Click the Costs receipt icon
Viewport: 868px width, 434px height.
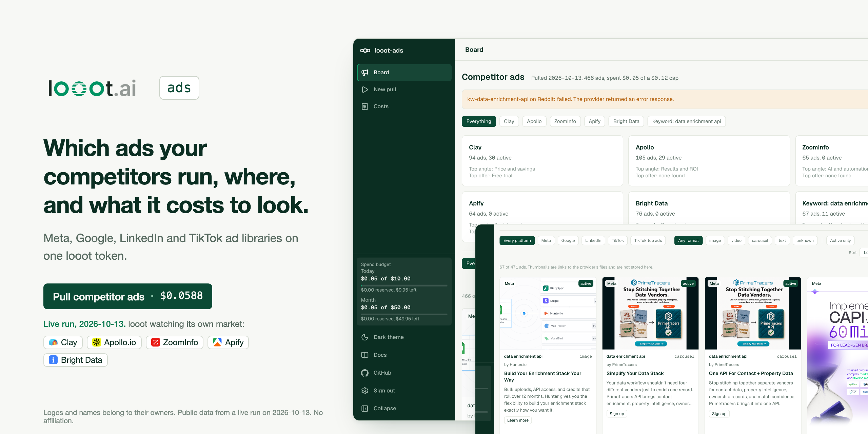pyautogui.click(x=365, y=106)
